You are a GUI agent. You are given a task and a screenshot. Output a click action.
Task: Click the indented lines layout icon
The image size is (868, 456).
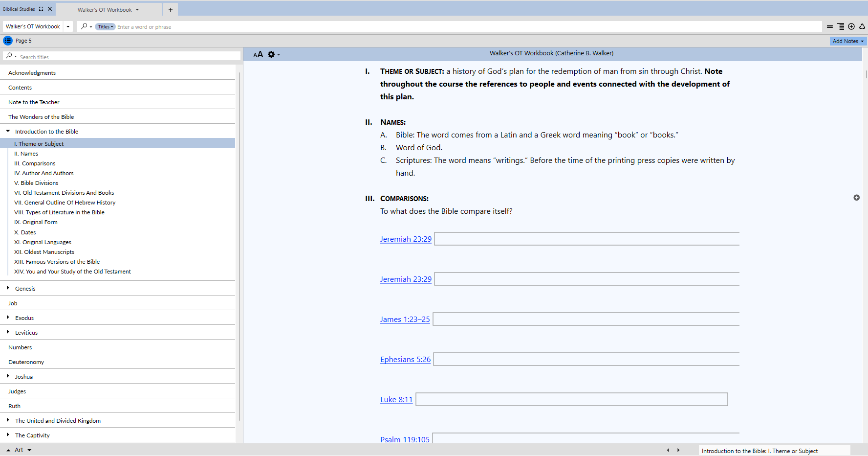[x=841, y=26]
